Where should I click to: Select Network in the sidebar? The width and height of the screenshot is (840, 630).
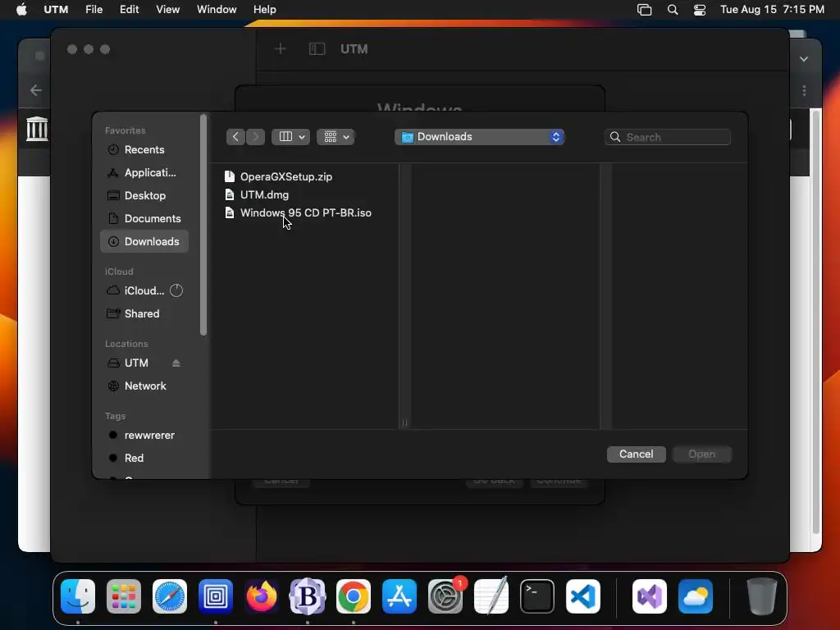point(144,386)
